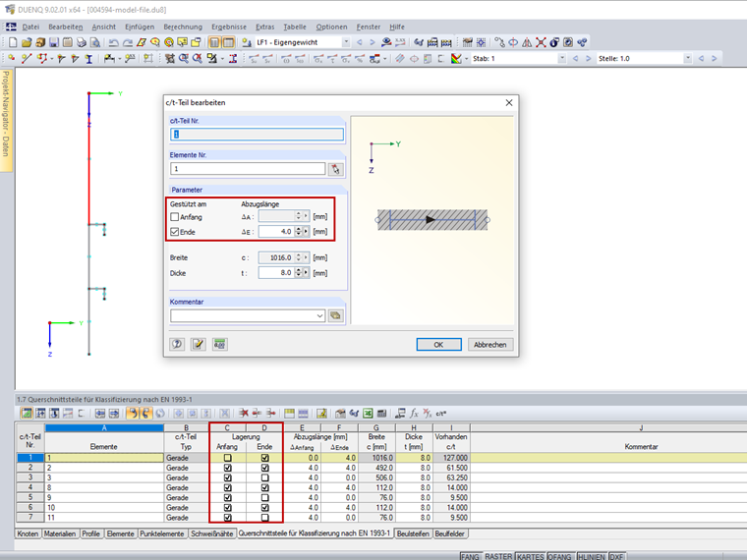Screen dimensions: 747x560
Task: Select table cell with c/t value 127.000
Action: [x=451, y=458]
